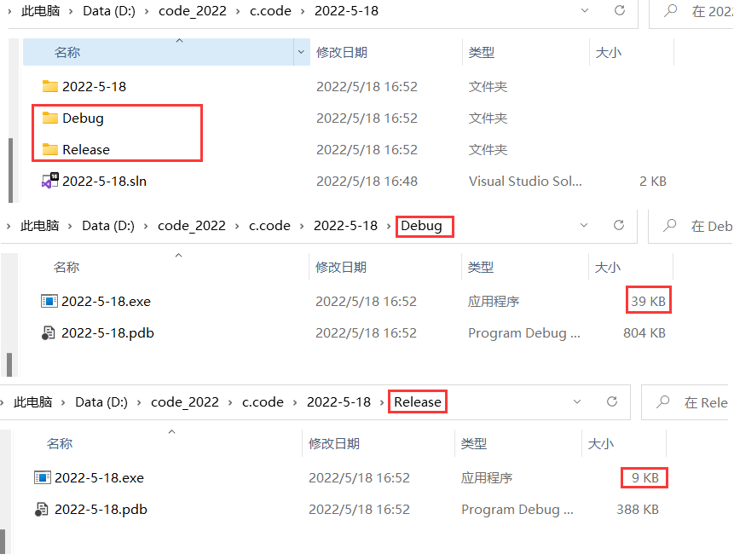Click the search box in top window
Viewport: 734px width, 560px height.
pos(691,11)
